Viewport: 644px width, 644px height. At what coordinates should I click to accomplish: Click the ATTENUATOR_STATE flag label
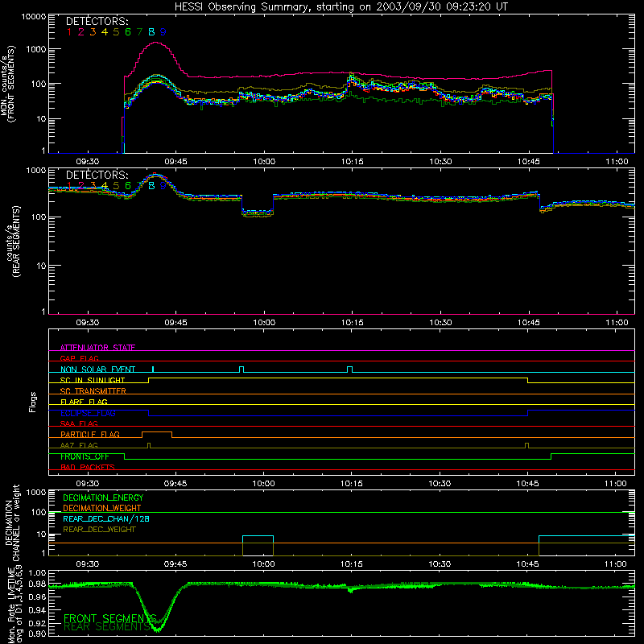(x=97, y=348)
